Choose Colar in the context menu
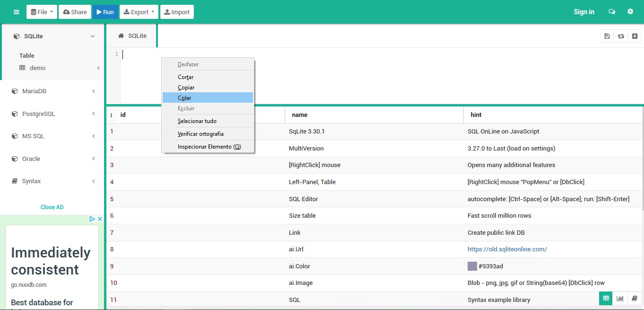Image resolution: width=644 pixels, height=310 pixels. 208,98
